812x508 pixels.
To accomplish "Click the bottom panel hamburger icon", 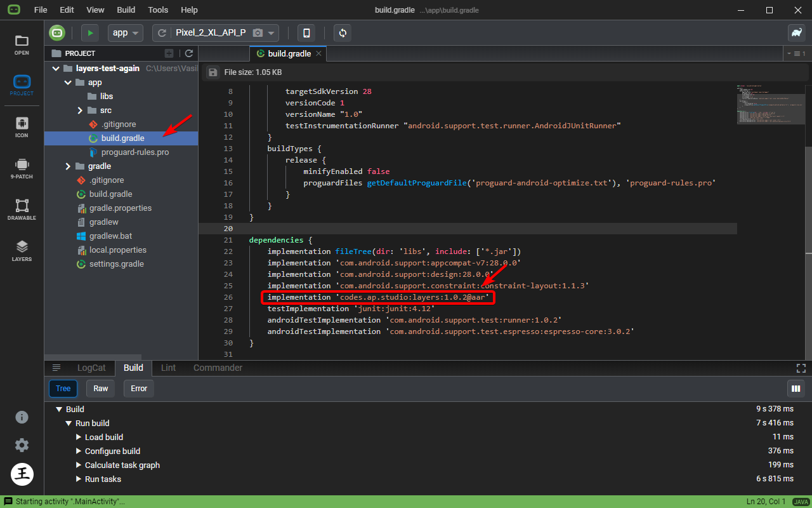I will tap(56, 368).
